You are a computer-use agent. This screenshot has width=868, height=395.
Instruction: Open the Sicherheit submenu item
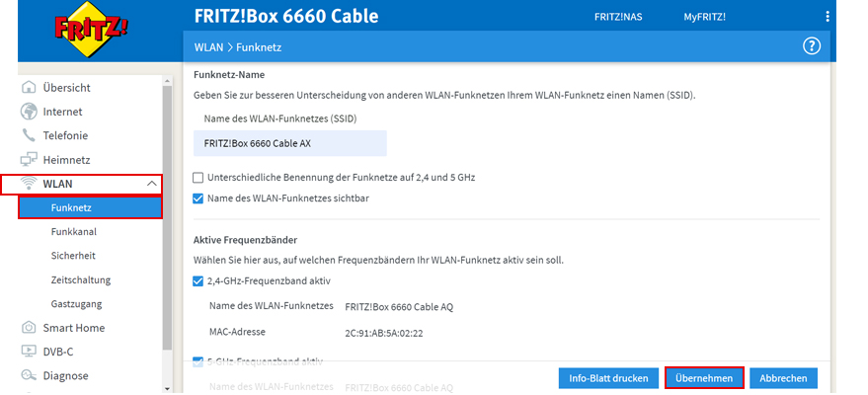pyautogui.click(x=73, y=255)
